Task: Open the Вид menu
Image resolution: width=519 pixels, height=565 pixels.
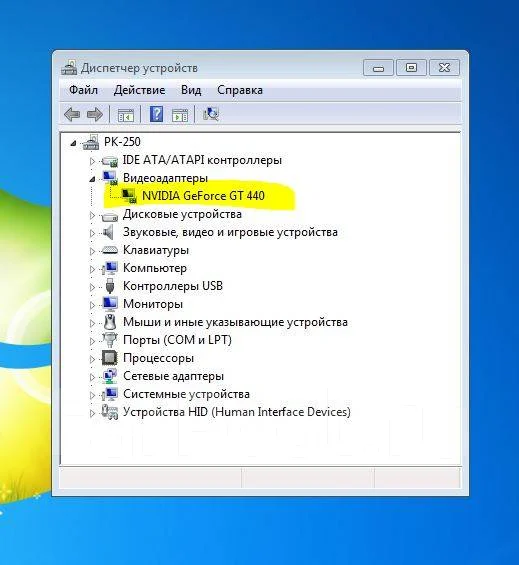Action: [x=191, y=90]
